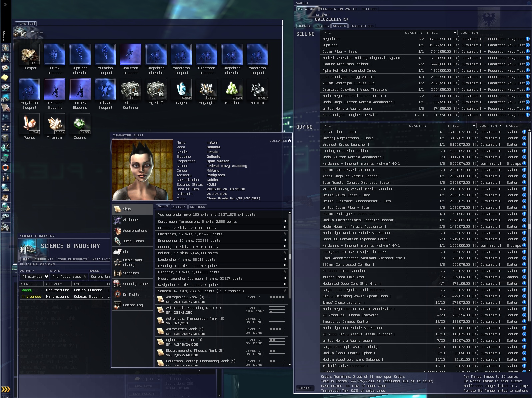Expand the Electronics skill group
Viewport: 532px width, 398px height.
285,234
